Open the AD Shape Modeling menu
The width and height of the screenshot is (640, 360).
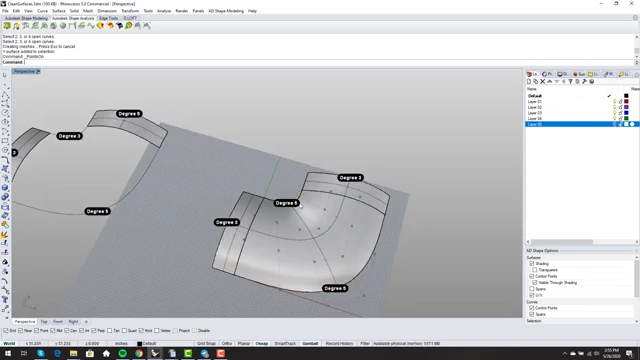click(x=226, y=11)
